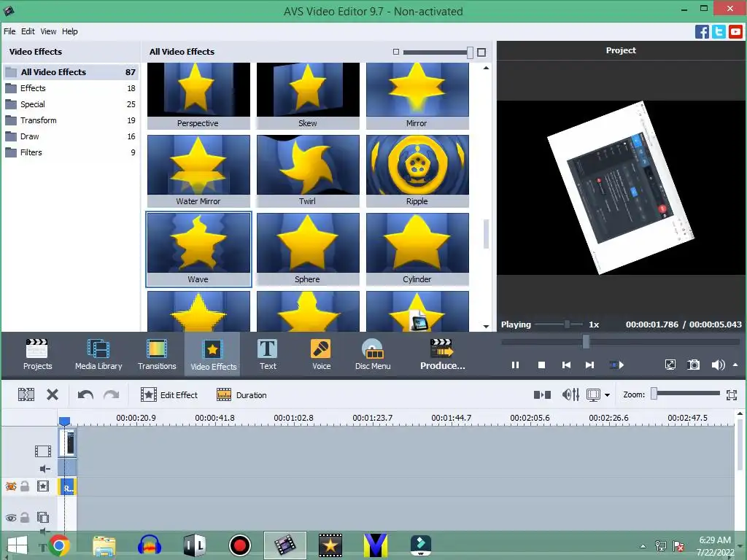Viewport: 747px width, 560px height.
Task: Click the zoom to fit timeline icon
Action: tap(732, 394)
